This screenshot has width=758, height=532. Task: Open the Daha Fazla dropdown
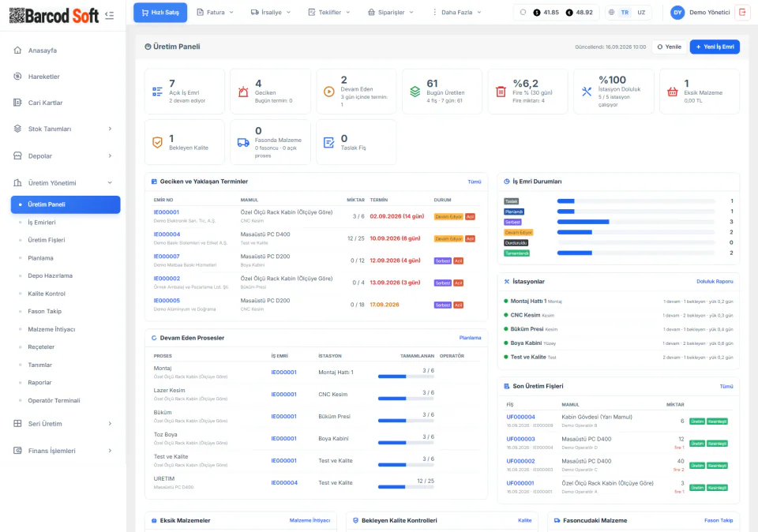click(x=456, y=13)
